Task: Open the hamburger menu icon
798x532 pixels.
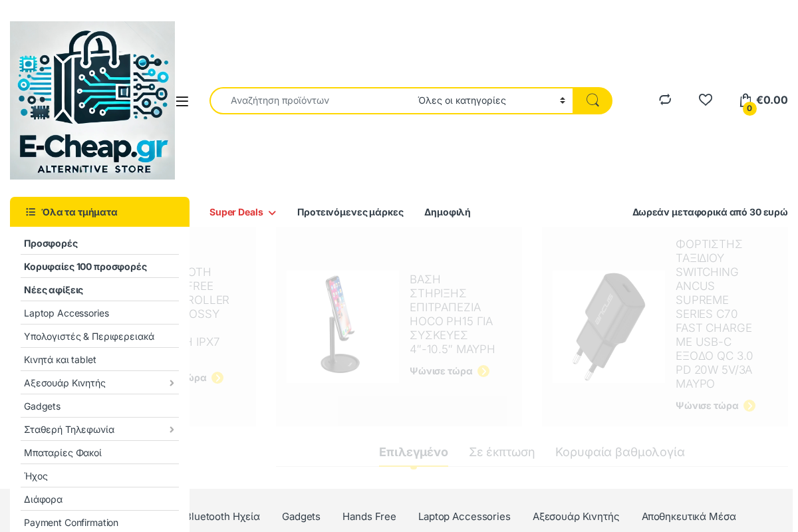Action: point(182,101)
